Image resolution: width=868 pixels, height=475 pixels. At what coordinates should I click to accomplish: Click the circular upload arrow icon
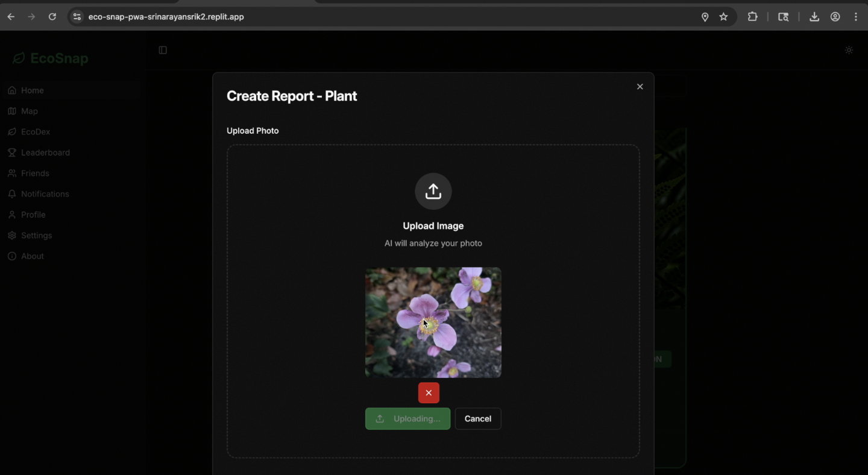[433, 191]
